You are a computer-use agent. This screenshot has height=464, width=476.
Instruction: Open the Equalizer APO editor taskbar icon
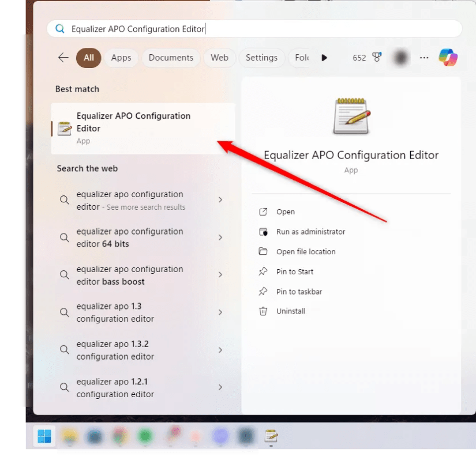point(271,436)
